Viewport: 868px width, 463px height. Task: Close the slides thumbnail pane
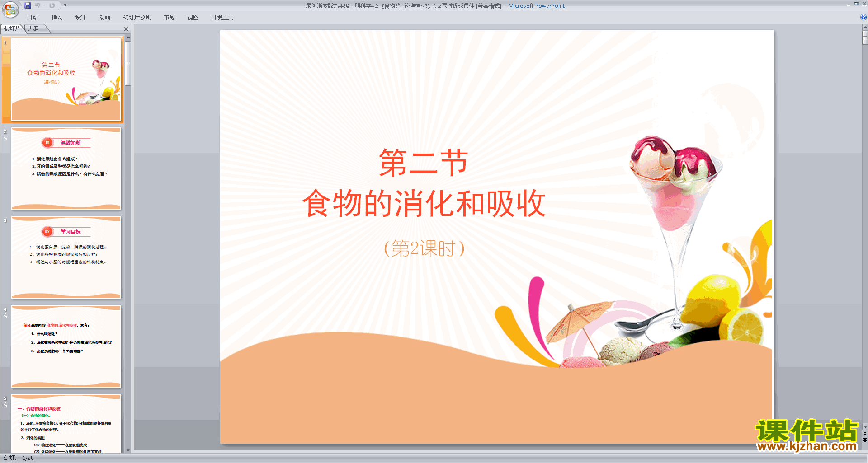pyautogui.click(x=126, y=29)
